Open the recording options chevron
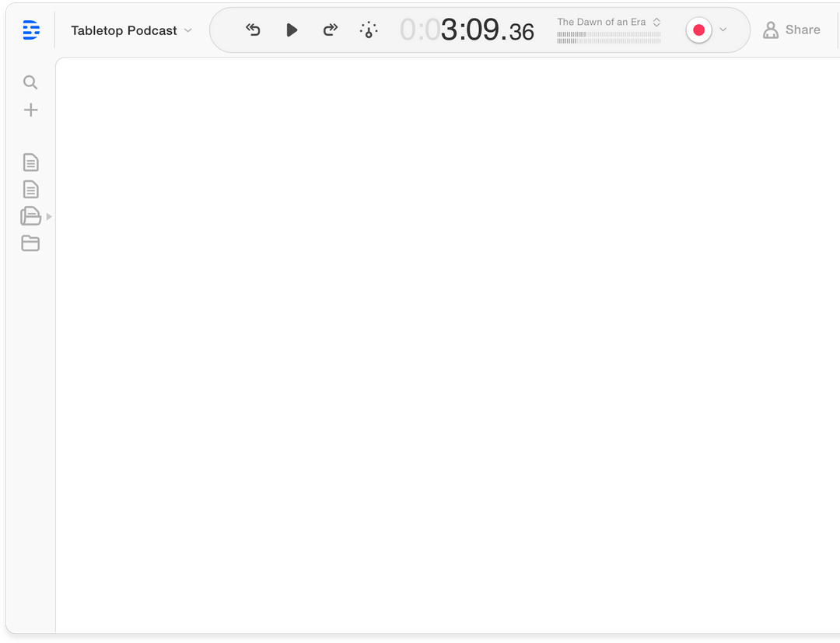The height and width of the screenshot is (643, 840). point(723,30)
